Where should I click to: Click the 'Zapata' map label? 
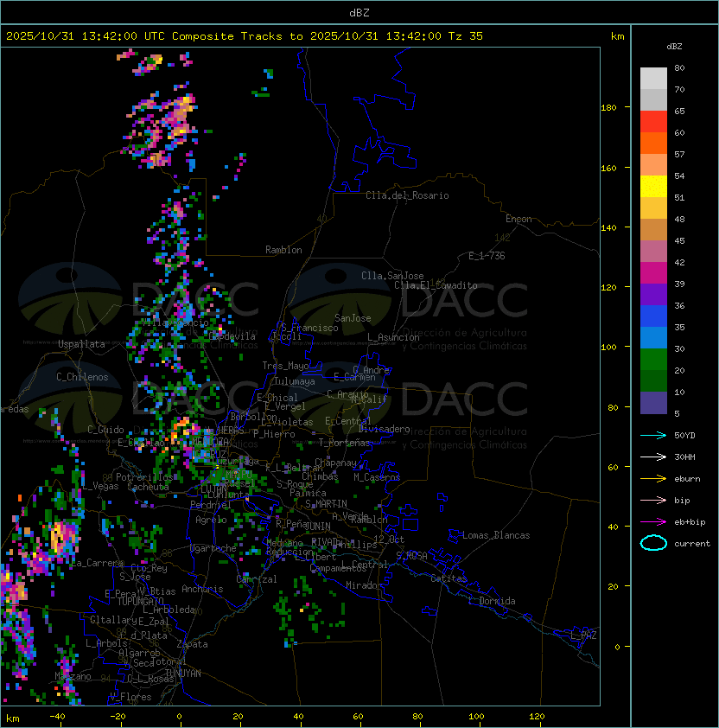click(x=192, y=644)
